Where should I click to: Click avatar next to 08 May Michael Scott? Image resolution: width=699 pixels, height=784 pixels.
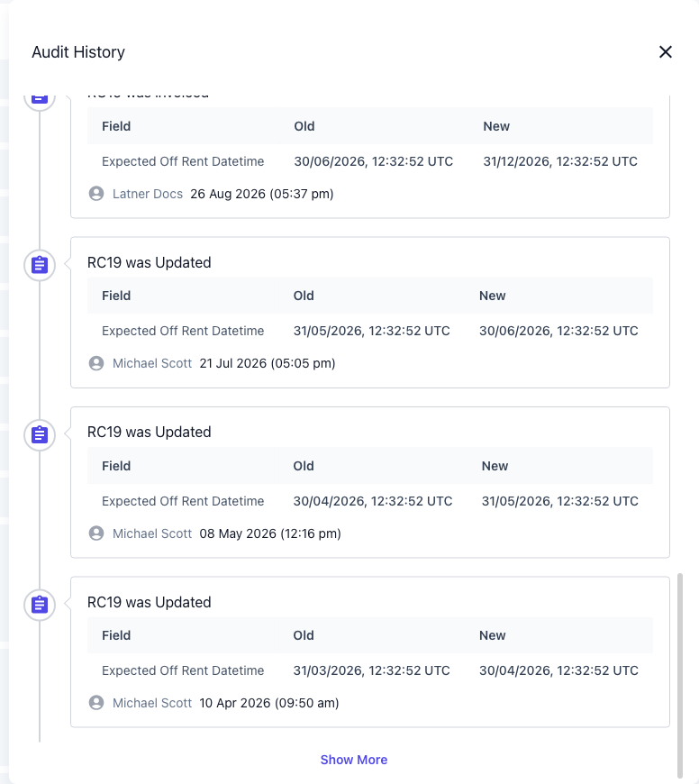pos(96,533)
